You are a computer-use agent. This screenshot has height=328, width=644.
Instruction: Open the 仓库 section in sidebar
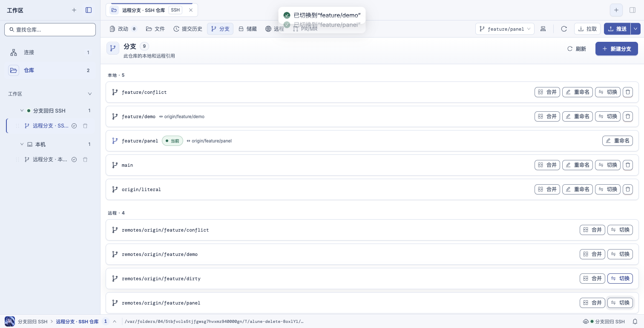click(50, 70)
